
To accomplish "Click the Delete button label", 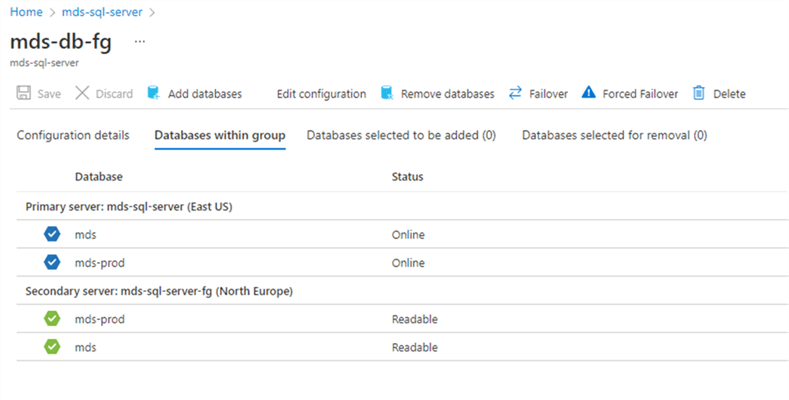I will tap(730, 94).
